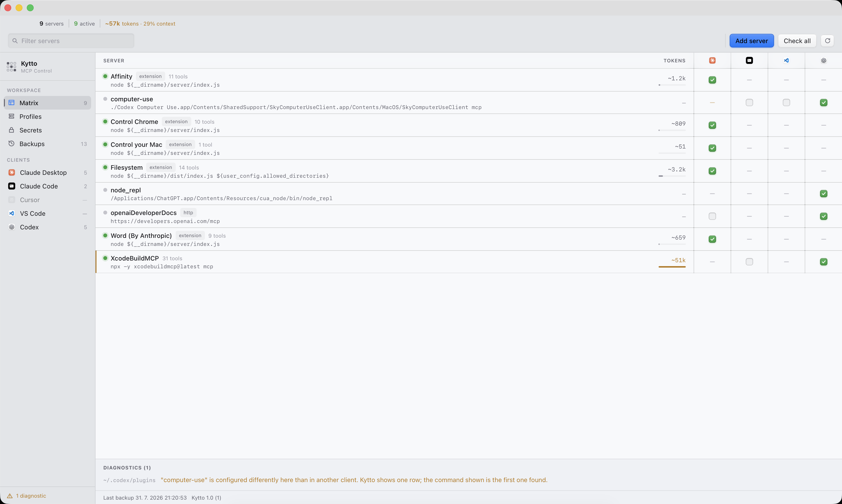
Task: Click the green status dot for Filesystem
Action: [x=105, y=167]
